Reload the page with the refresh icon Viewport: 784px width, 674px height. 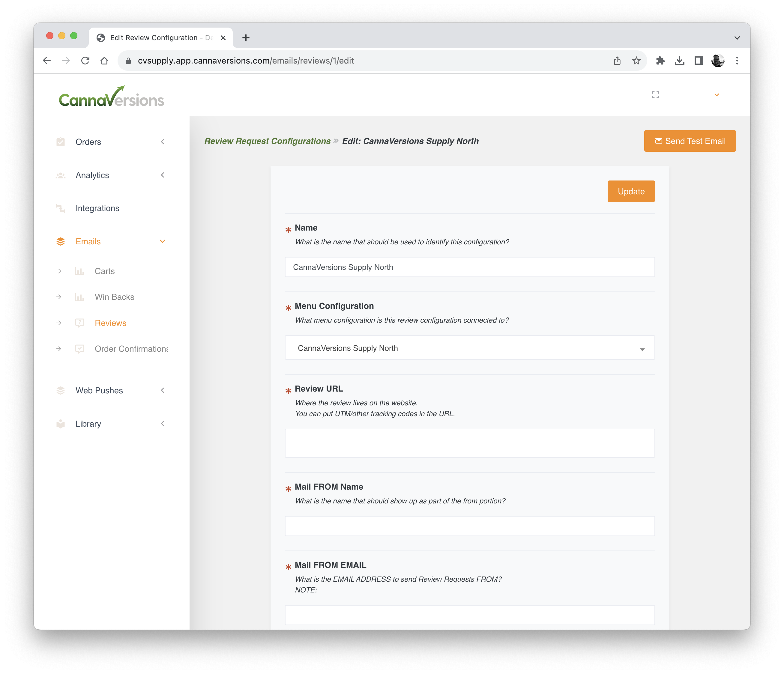[x=85, y=61]
